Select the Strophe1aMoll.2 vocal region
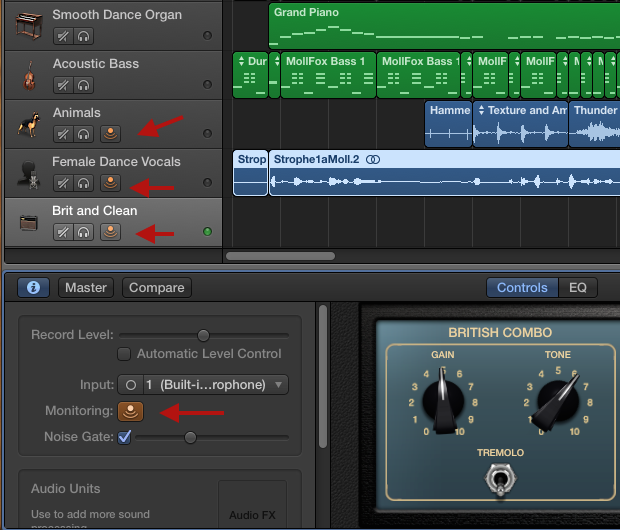Viewport: 620px width, 530px height. (x=444, y=173)
